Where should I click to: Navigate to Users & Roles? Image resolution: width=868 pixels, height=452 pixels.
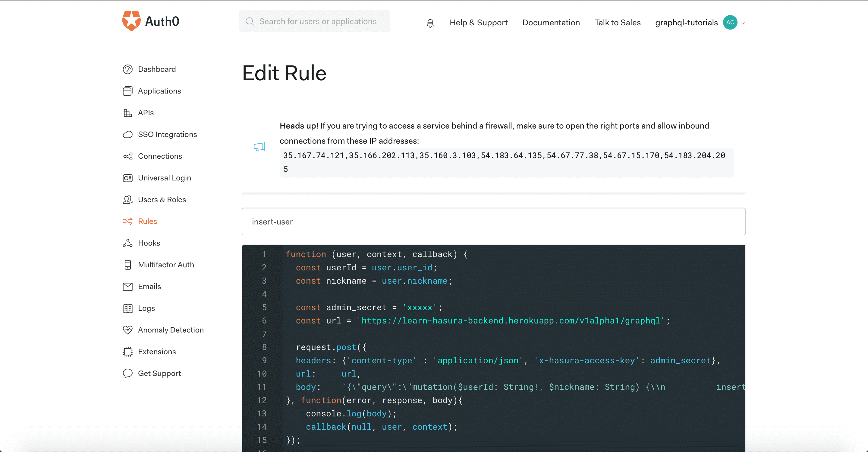[162, 199]
